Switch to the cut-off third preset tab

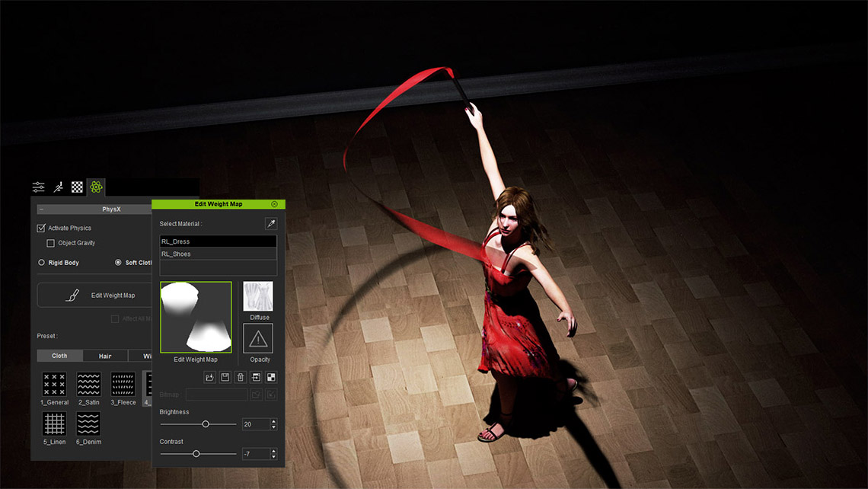pyautogui.click(x=140, y=356)
